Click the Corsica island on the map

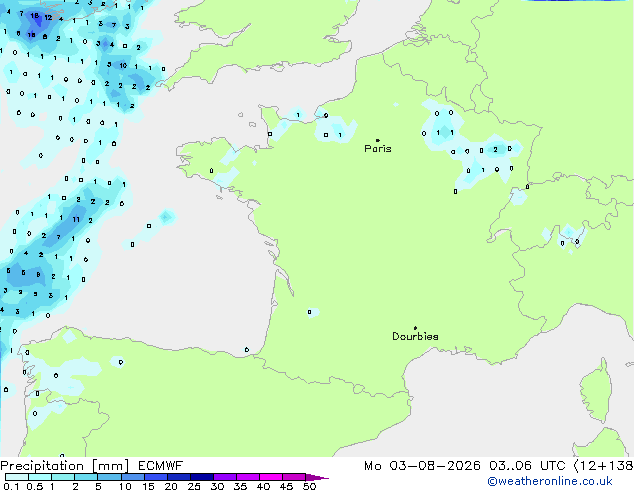[x=596, y=392]
